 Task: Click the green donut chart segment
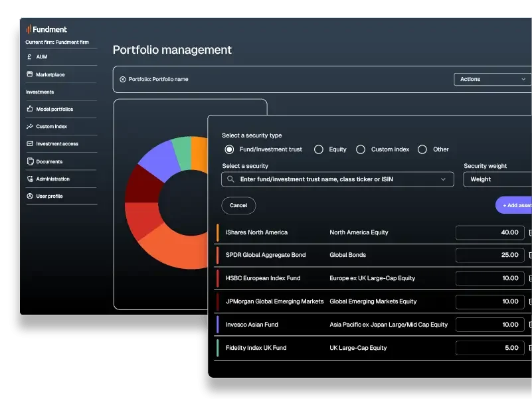click(x=183, y=153)
